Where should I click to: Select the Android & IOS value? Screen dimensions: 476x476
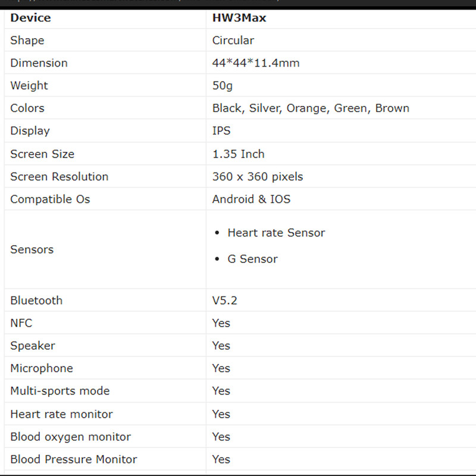[x=251, y=199]
